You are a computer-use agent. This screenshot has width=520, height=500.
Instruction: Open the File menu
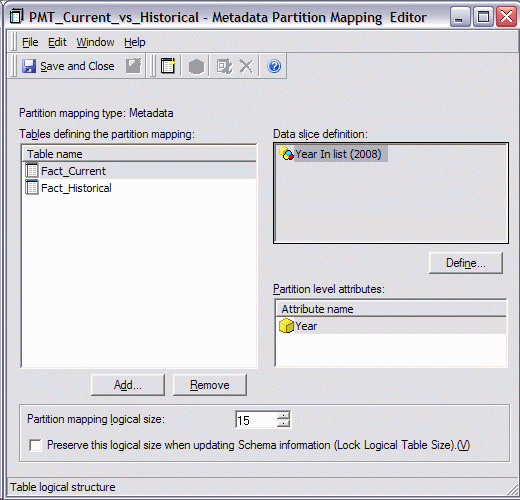pyautogui.click(x=30, y=42)
